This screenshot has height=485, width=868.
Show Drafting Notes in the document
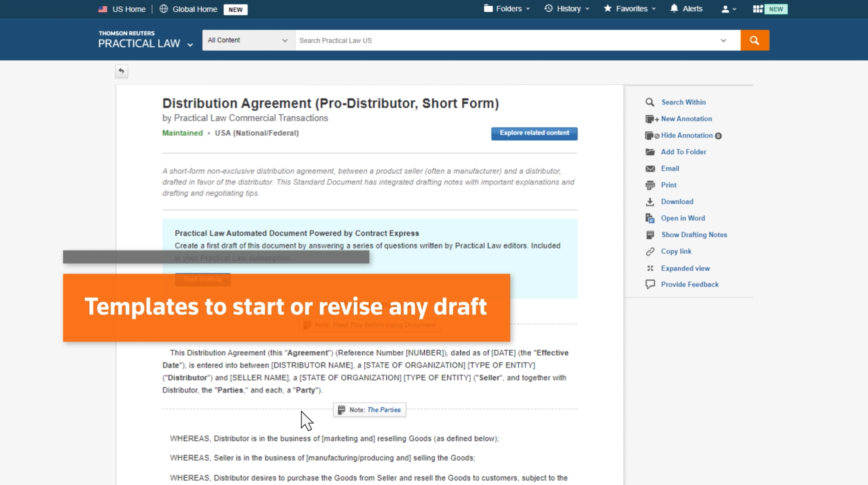693,235
